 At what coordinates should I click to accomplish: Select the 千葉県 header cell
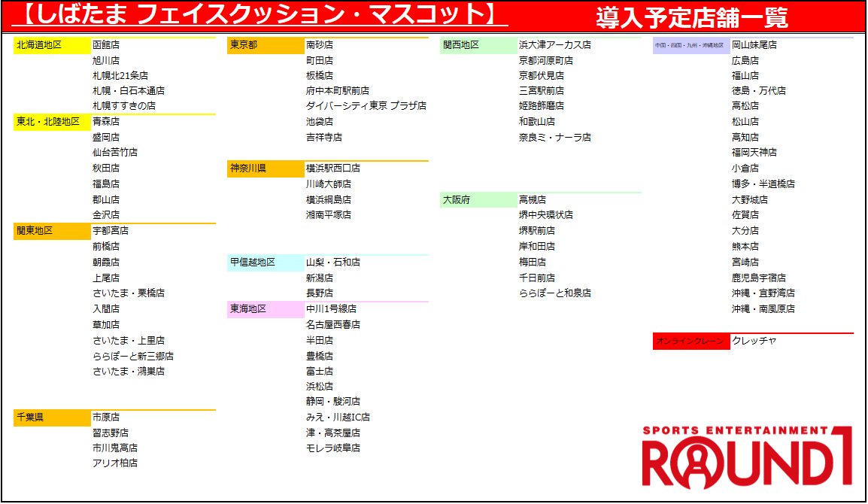52,418
